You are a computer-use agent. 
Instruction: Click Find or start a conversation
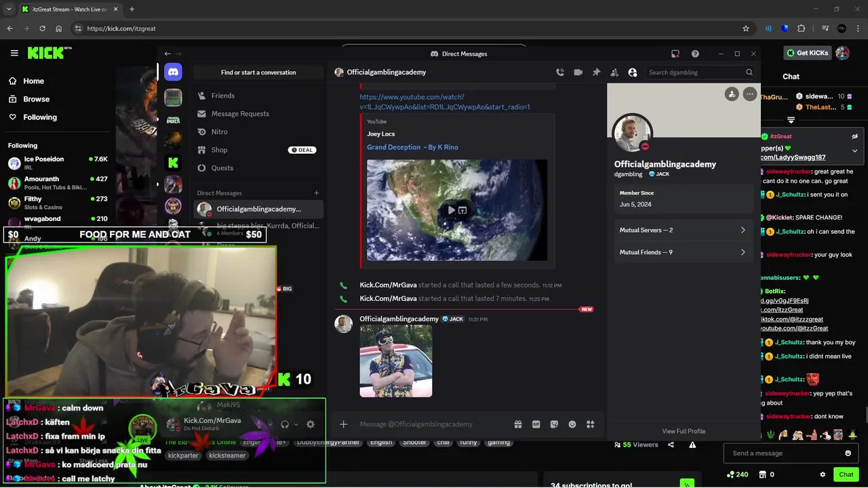pyautogui.click(x=258, y=73)
